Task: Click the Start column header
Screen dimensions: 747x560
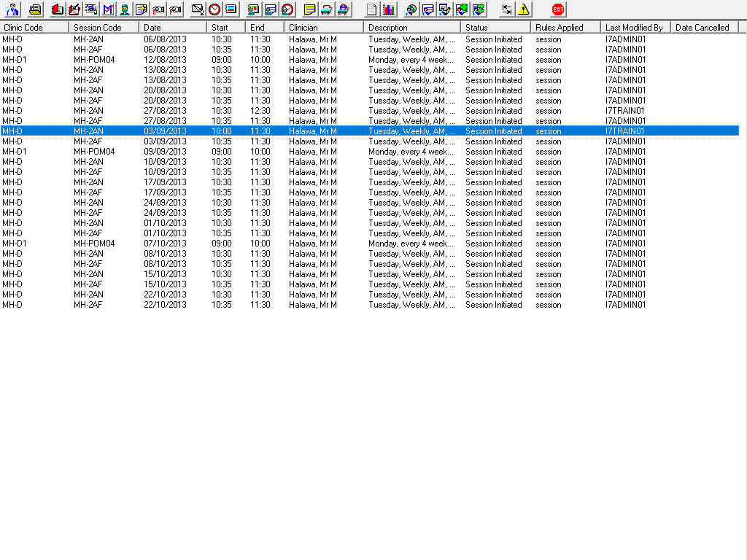Action: pyautogui.click(x=226, y=28)
